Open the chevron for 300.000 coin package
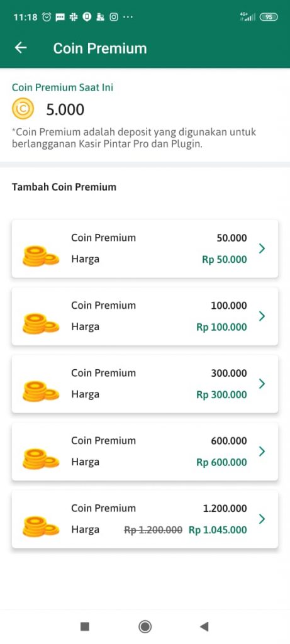The image size is (290, 644). pos(262,384)
